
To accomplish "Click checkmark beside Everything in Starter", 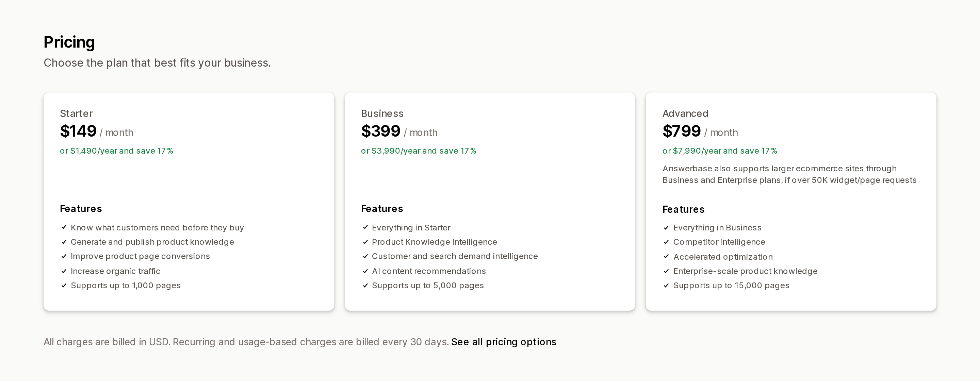I will coord(365,227).
